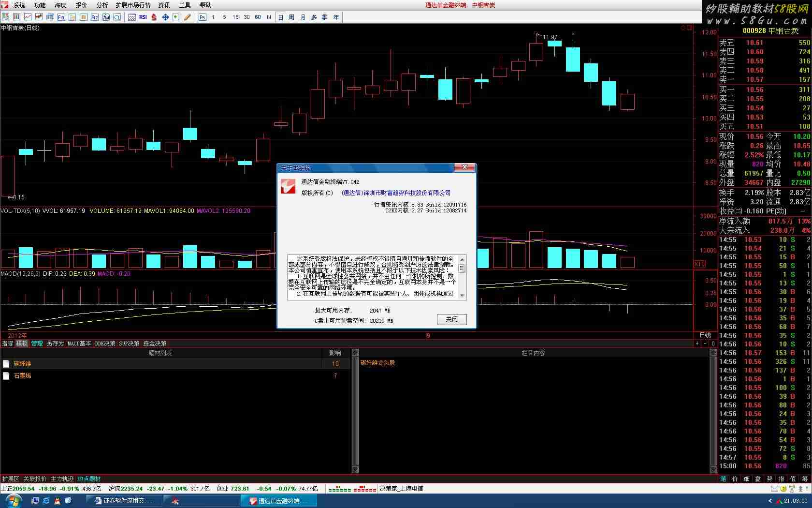Click the first ticker list toolbar icon

(x=5, y=17)
